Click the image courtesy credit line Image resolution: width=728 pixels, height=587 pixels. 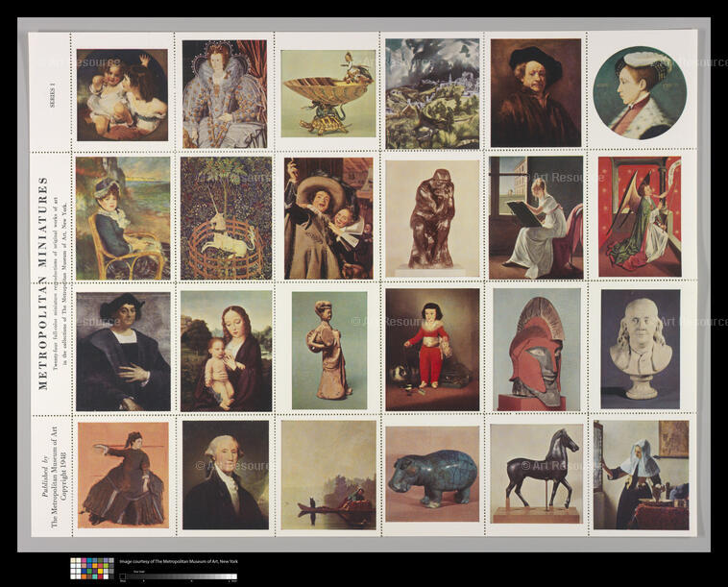pyautogui.click(x=179, y=561)
